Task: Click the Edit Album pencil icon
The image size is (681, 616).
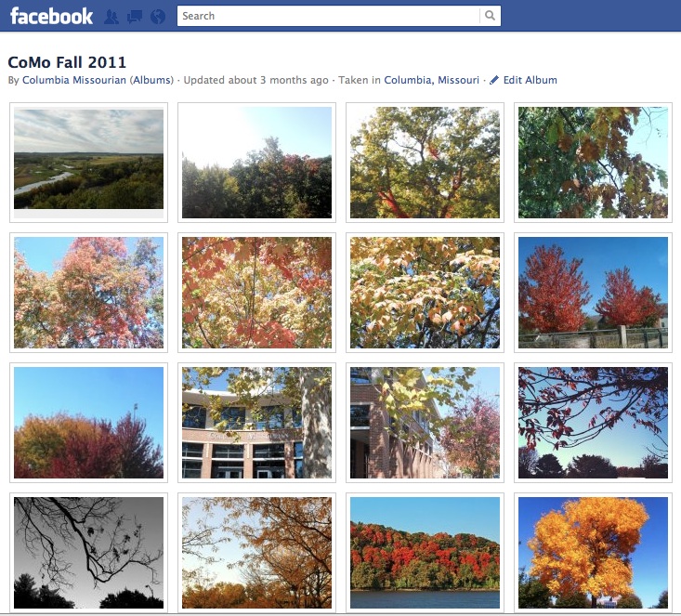Action: (494, 80)
